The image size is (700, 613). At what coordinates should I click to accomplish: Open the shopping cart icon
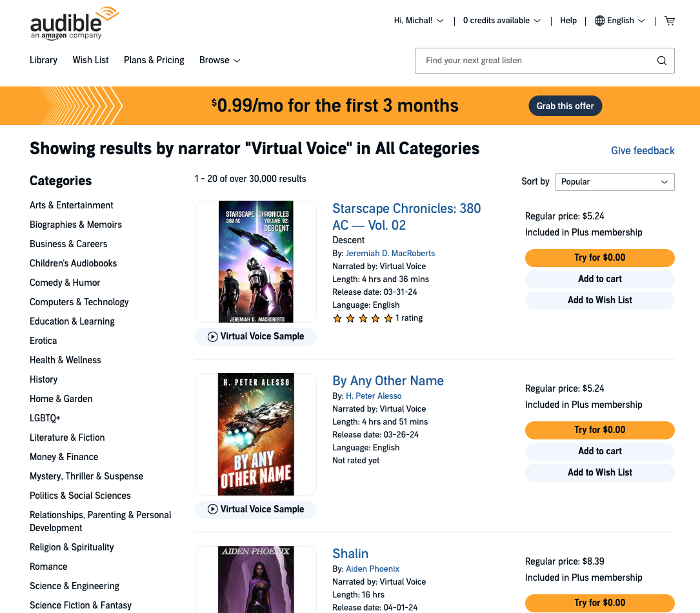(x=670, y=20)
